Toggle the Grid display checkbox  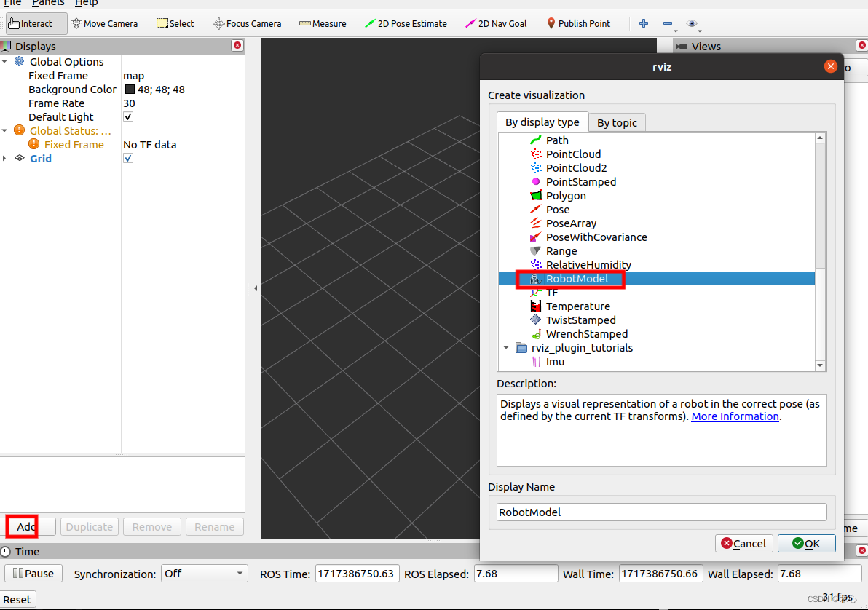(128, 158)
